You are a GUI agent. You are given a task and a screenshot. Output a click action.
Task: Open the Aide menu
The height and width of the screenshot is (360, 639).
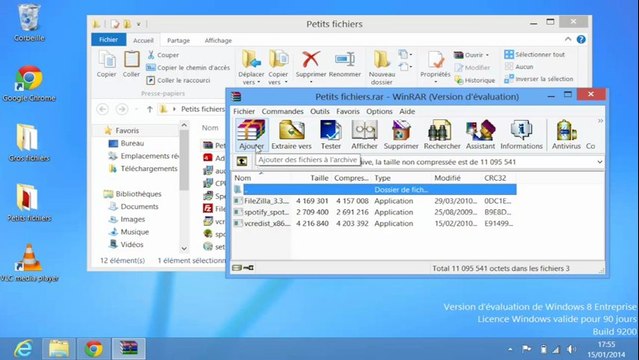[x=407, y=111]
